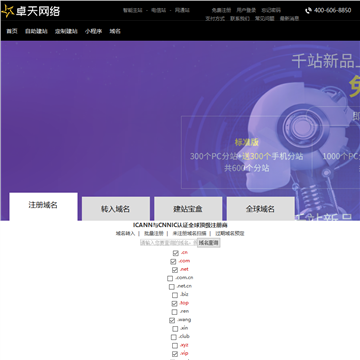Viewport: 360px width, 360px height.
Task: Open the 常见问题 header link
Action: click(265, 19)
